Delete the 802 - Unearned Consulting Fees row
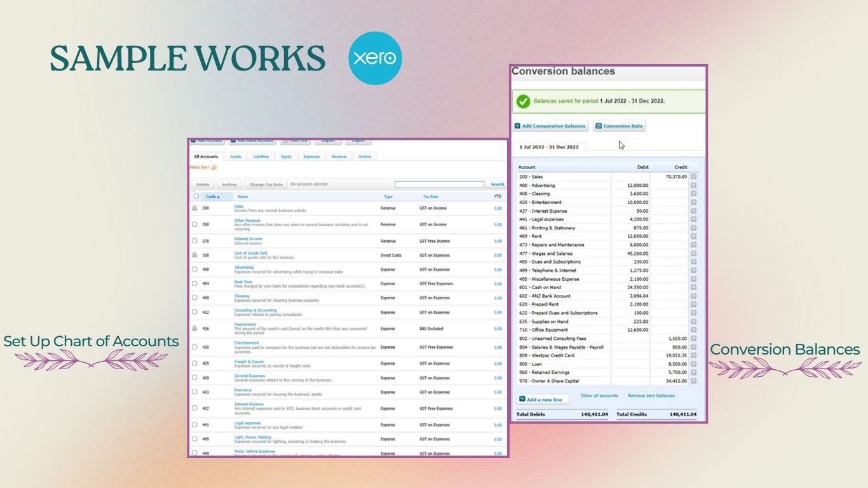 click(694, 339)
